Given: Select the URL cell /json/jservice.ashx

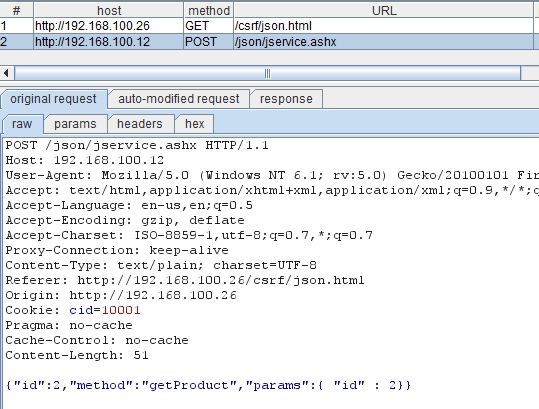Looking at the screenshot, I should coord(384,42).
